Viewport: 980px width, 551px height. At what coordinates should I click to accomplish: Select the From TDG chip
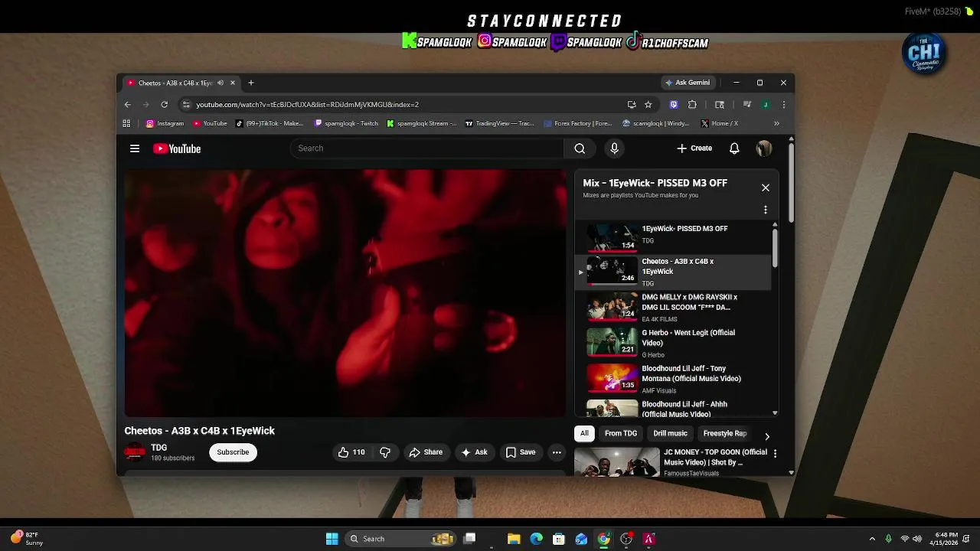click(x=621, y=433)
